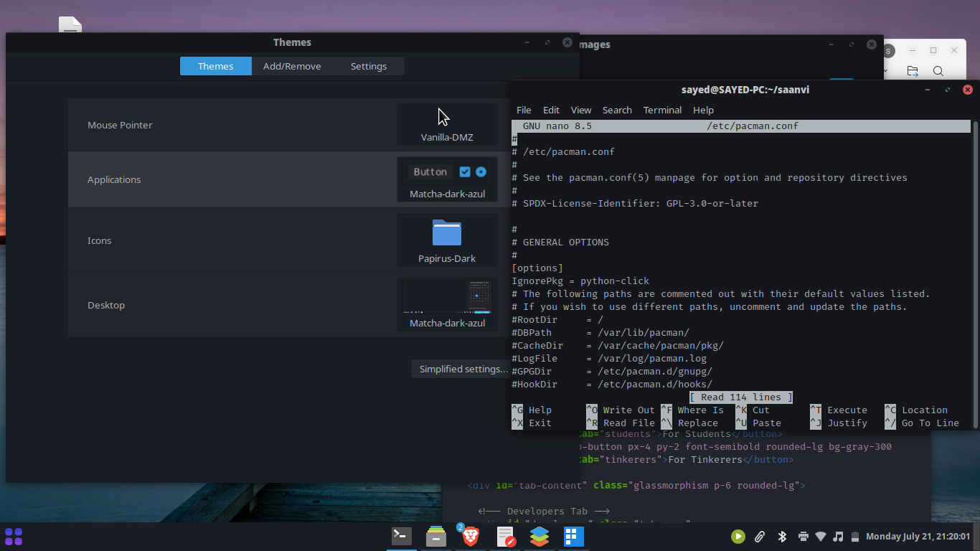Click the Simplified settings... button
The image size is (980, 551).
click(463, 369)
